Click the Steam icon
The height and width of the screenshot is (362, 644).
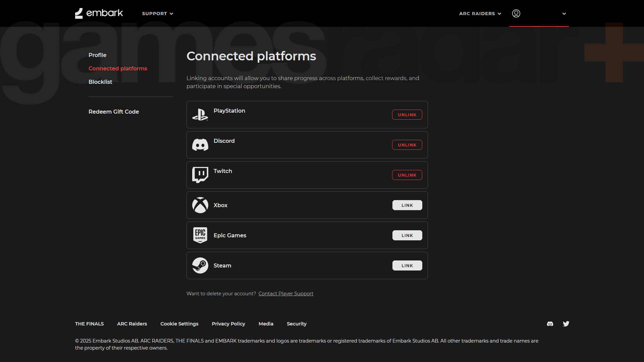(200, 265)
